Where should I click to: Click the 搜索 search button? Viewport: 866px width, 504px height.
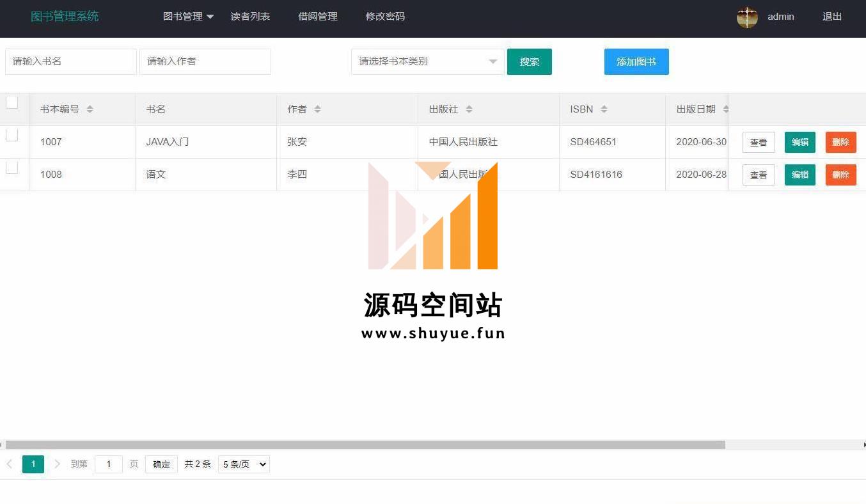click(530, 62)
